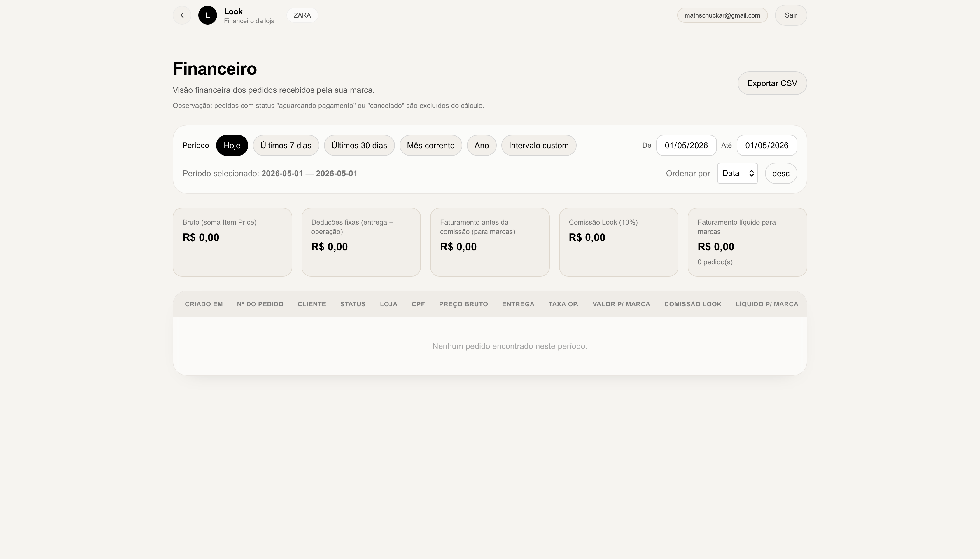980x559 pixels.
Task: Click the COMISSÃO LOOK column header
Action: [693, 304]
